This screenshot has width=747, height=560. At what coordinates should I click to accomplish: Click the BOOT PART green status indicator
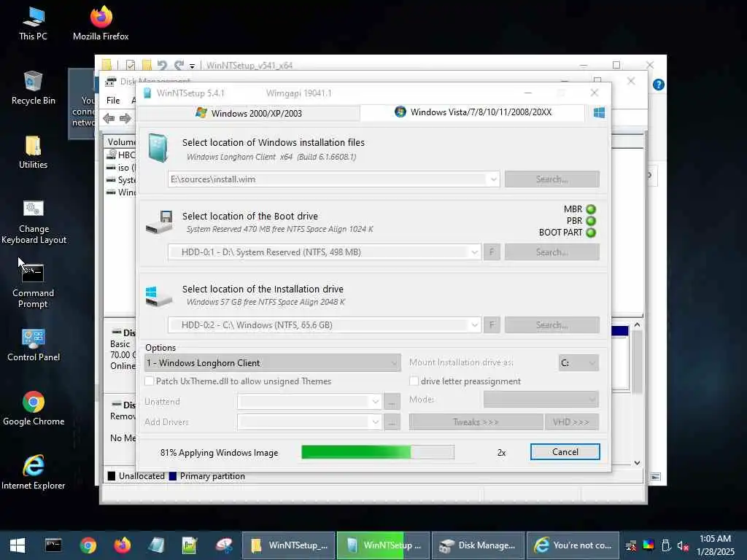pos(591,233)
